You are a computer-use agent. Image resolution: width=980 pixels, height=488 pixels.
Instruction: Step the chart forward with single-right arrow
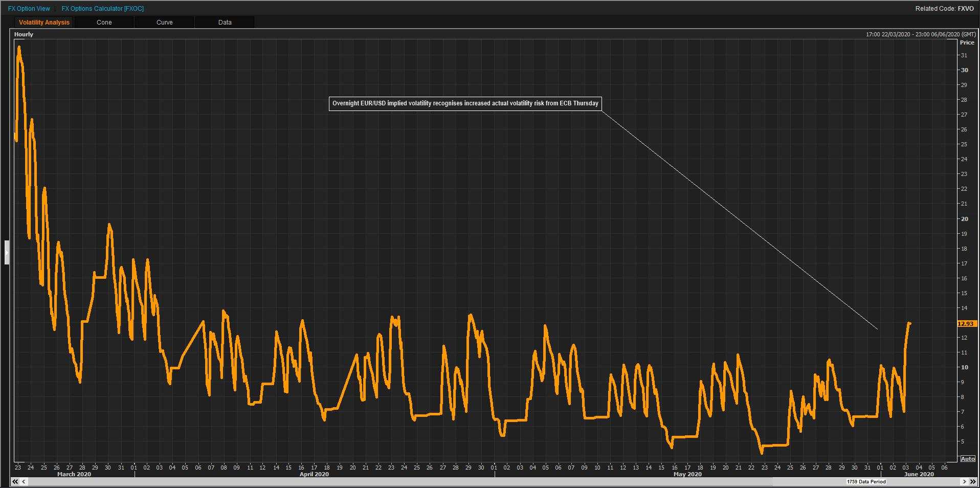coord(964,481)
